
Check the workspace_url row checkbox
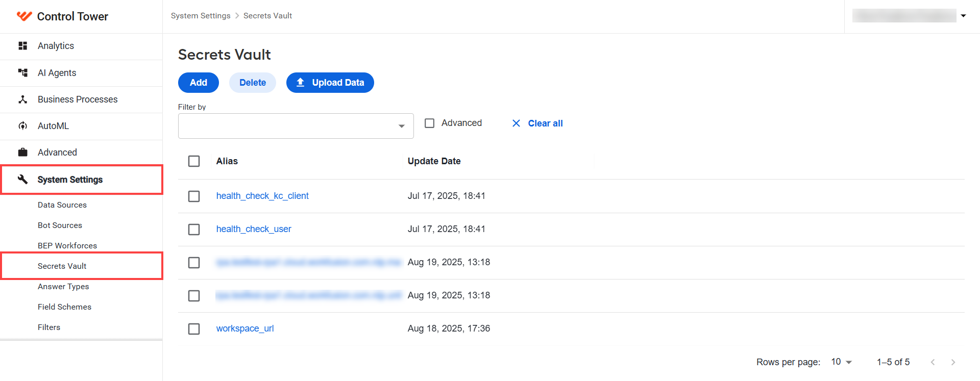click(x=194, y=329)
